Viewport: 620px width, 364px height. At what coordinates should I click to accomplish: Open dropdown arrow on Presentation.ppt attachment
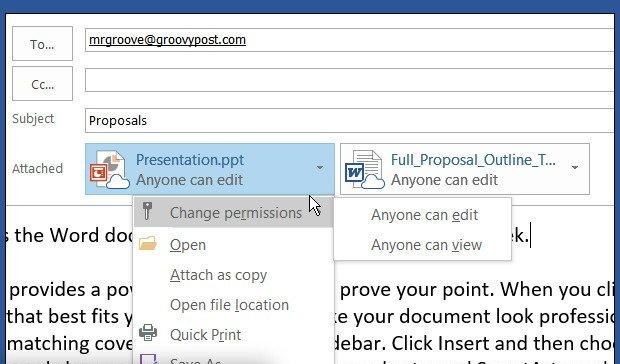coord(319,168)
